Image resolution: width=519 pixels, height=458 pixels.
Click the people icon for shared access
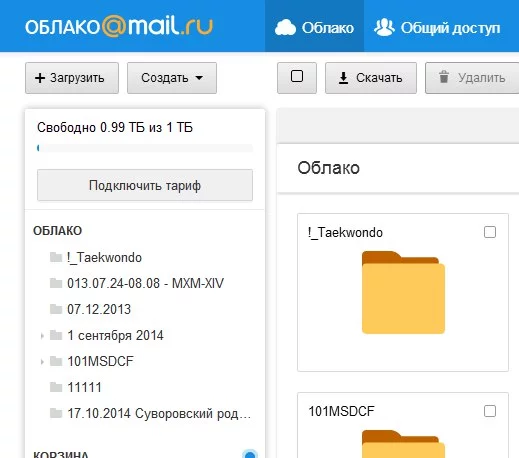(x=384, y=27)
